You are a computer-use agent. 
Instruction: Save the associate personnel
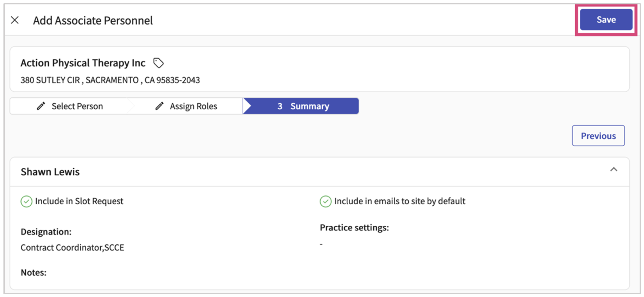pyautogui.click(x=606, y=20)
